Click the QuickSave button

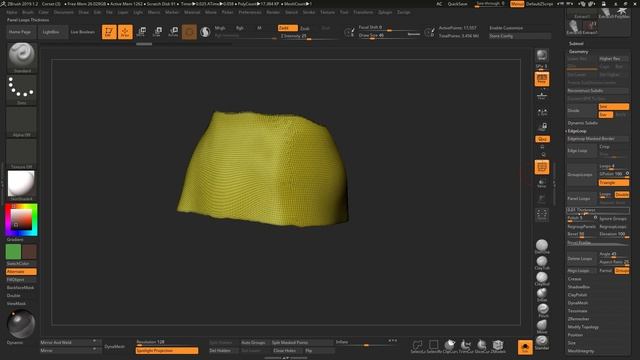[458, 4]
